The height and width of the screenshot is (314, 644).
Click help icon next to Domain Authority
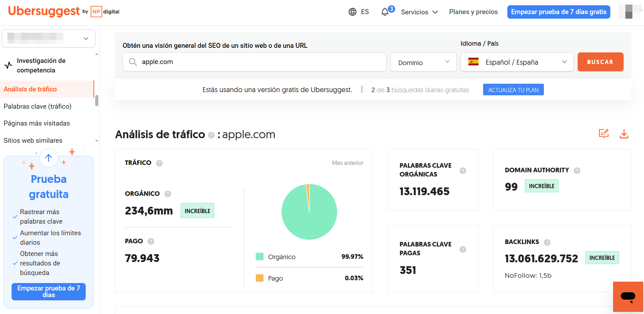(x=577, y=171)
